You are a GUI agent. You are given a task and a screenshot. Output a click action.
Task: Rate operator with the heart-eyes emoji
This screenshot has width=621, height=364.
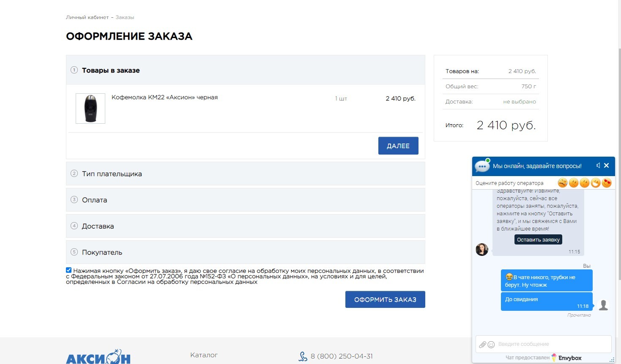coord(607,183)
